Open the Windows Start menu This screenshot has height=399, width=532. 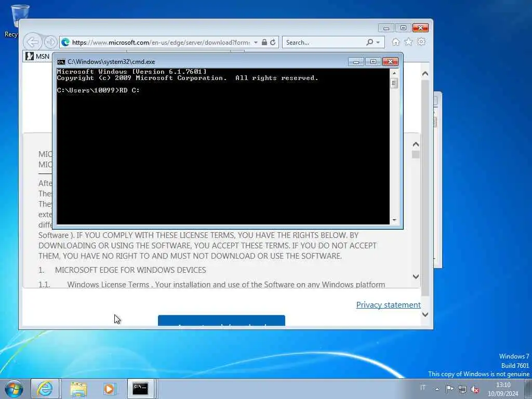pos(14,389)
